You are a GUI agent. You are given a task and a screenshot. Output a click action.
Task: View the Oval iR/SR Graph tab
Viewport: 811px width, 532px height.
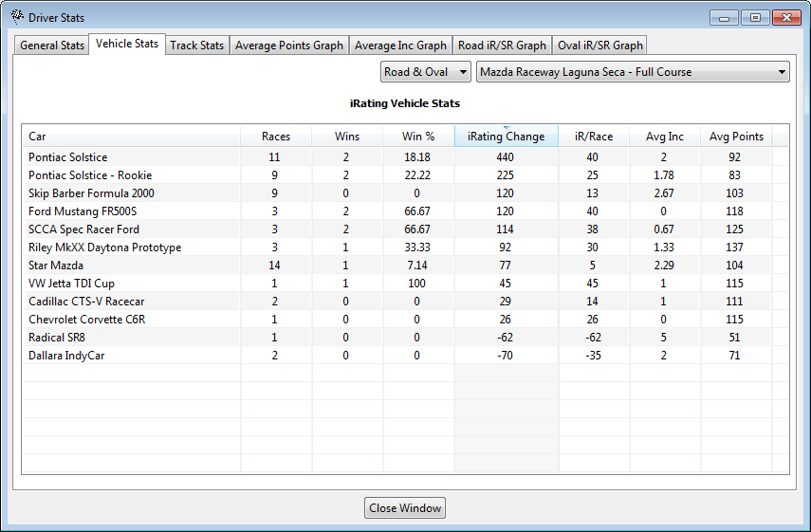(x=600, y=46)
